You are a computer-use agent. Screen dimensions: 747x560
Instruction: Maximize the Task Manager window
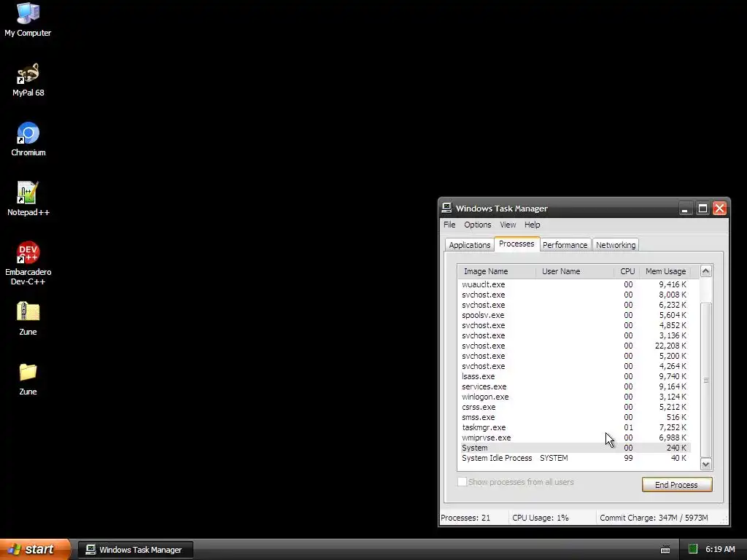click(x=703, y=209)
